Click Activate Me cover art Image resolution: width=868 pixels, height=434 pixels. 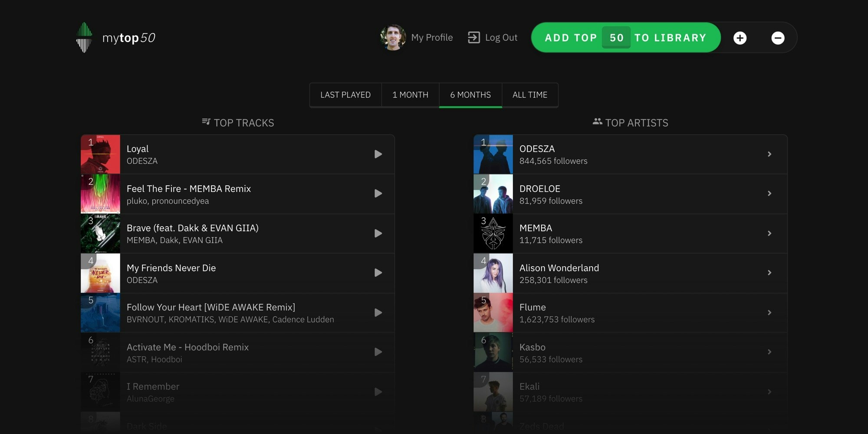tap(100, 352)
